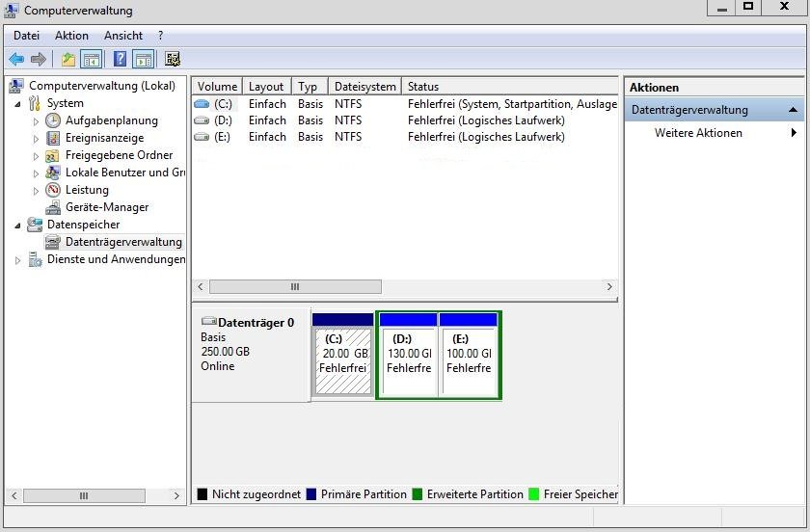Screen dimensions: 810x532
Task: Expand Lokale Benutzer und Gruppen node
Action: click(36, 173)
